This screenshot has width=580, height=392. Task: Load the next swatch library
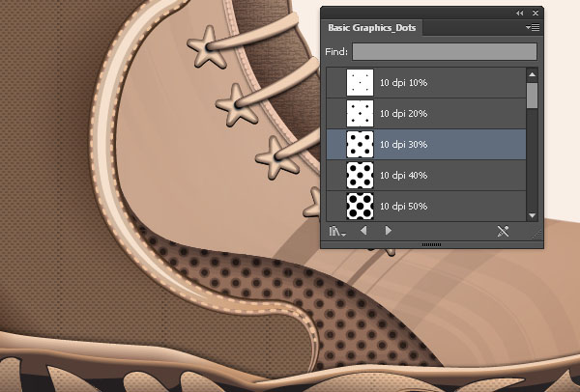coord(388,231)
